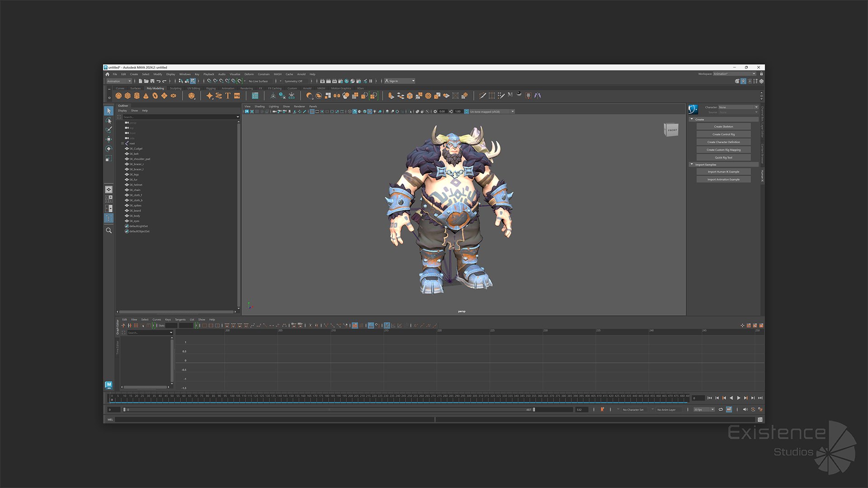Click the Play Forward button
This screenshot has width=868, height=488.
[739, 398]
